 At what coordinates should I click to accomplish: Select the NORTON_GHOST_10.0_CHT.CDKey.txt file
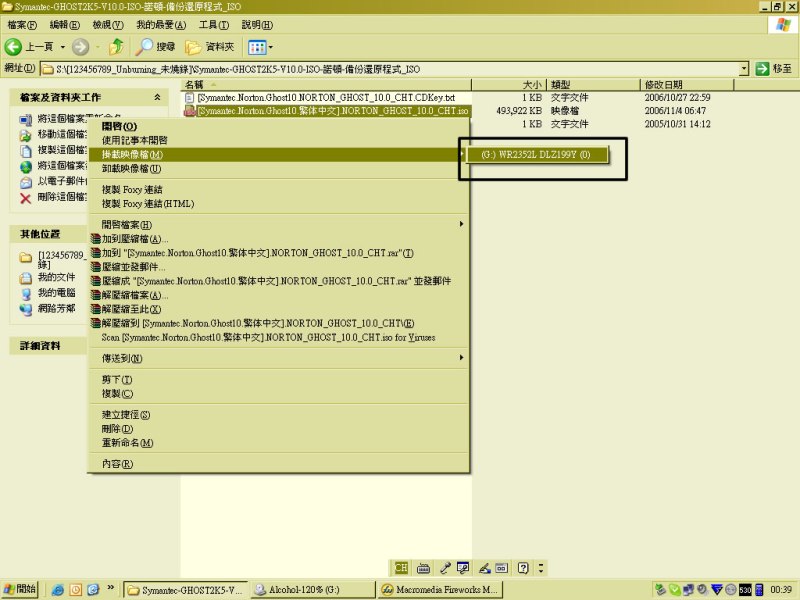(326, 97)
